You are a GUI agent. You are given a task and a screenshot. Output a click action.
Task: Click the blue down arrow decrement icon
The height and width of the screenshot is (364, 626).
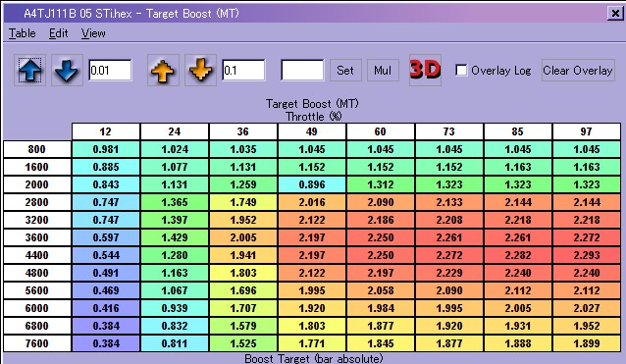[67, 71]
